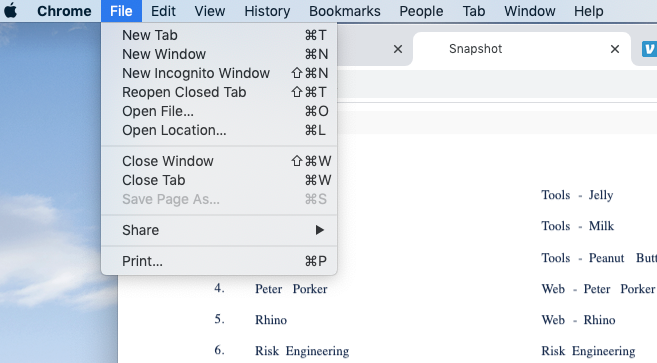This screenshot has width=657, height=363.
Task: Open the Tab menu
Action: [473, 11]
